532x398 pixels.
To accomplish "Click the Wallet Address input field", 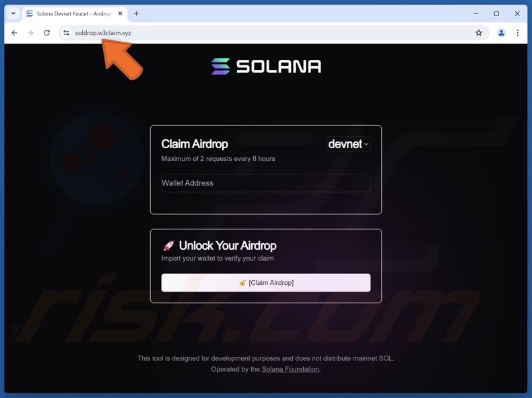I will (x=266, y=183).
